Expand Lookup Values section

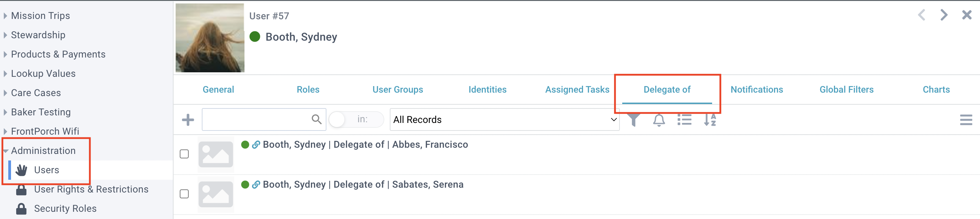point(5,73)
